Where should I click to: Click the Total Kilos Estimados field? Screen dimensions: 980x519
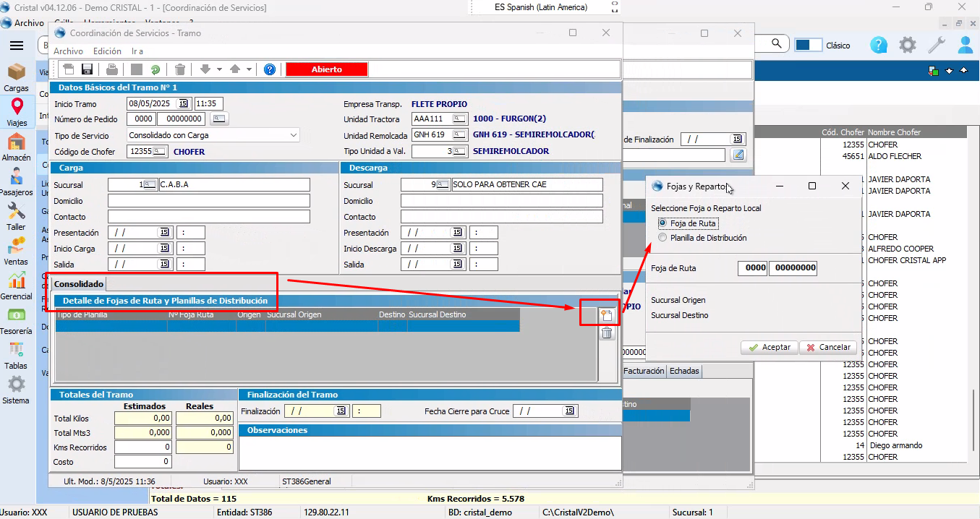click(143, 418)
